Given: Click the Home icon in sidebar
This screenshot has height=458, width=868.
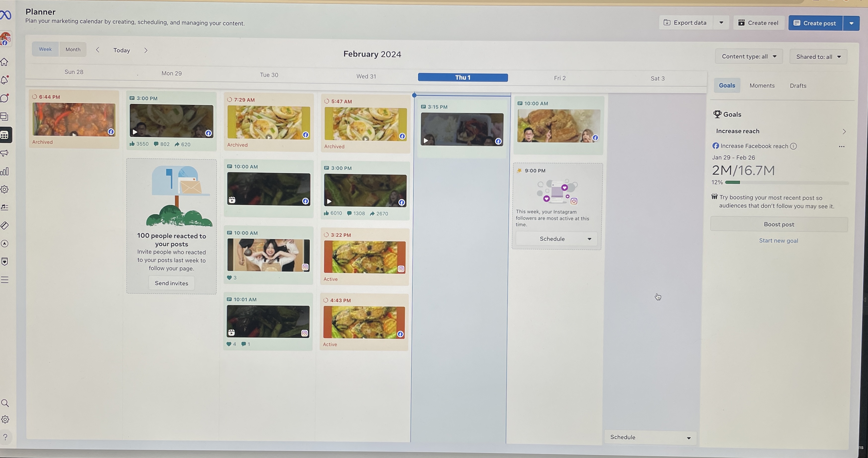Looking at the screenshot, I should coord(5,62).
